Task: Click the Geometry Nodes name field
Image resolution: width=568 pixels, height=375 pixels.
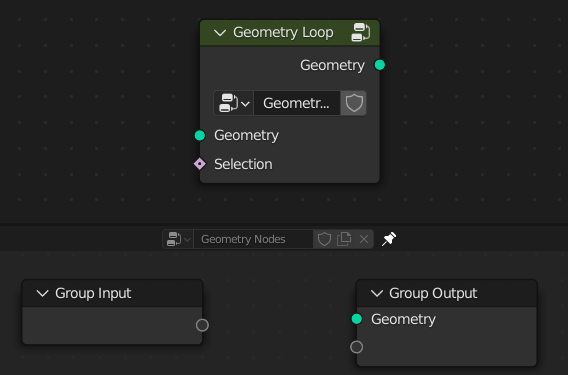Action: point(253,239)
